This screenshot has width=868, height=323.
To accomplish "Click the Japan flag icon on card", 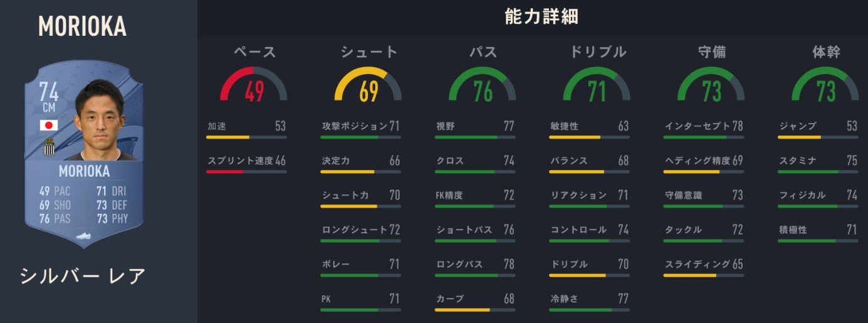I will click(49, 125).
